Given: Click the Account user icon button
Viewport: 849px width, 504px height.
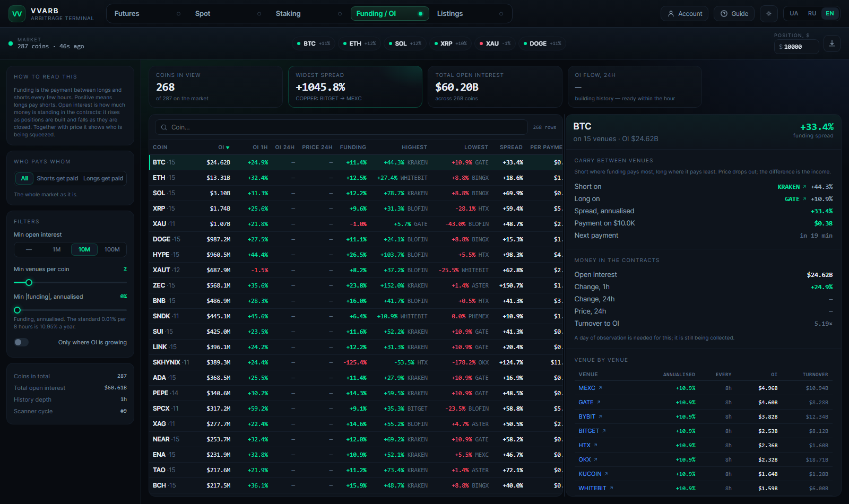Looking at the screenshot, I should pos(685,14).
